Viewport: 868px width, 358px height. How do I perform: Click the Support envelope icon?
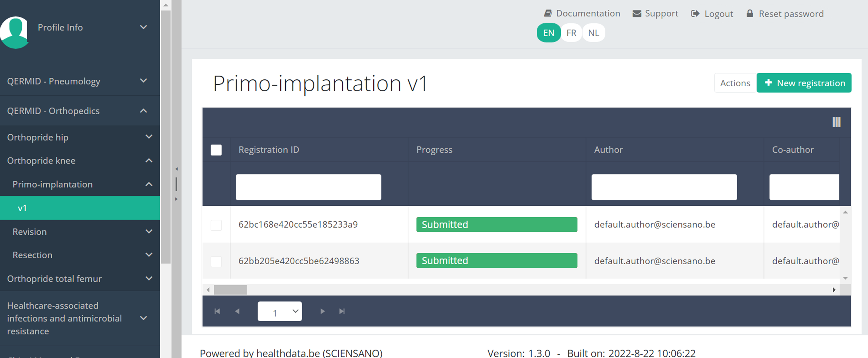coord(637,13)
